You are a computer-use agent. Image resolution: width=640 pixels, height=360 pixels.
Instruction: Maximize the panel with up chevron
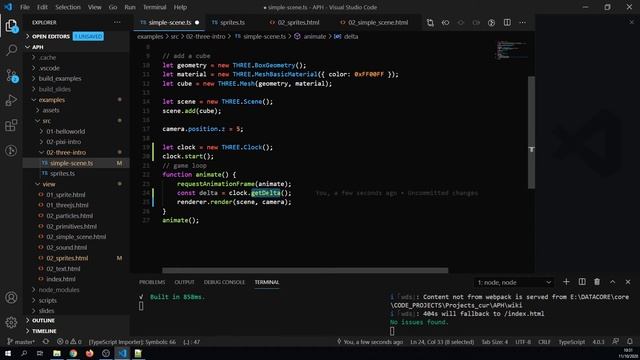613,282
